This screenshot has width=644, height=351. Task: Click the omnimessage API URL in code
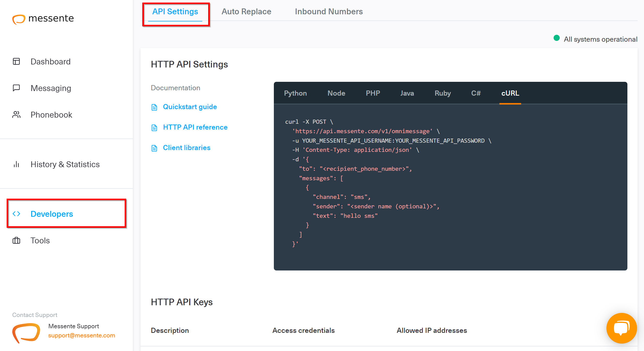tap(362, 131)
